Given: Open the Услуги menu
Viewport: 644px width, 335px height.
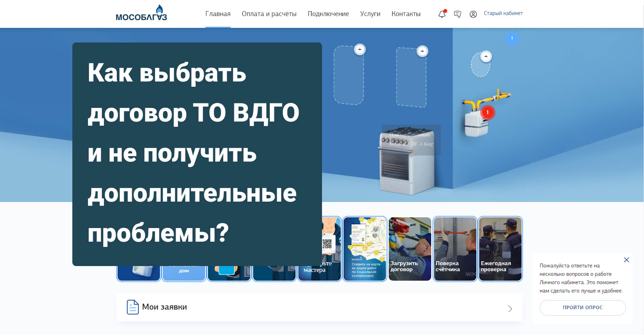Looking at the screenshot, I should [370, 14].
